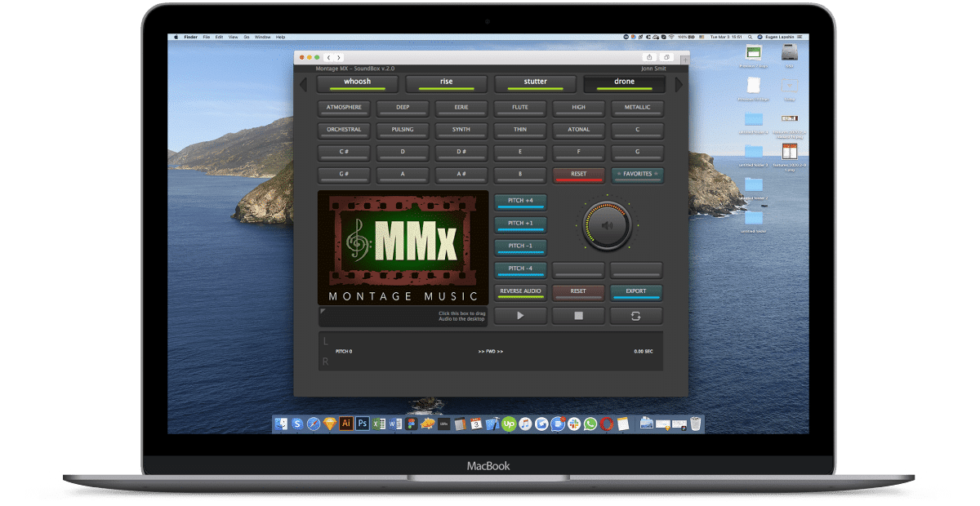Screen dimensions: 980x506
Task: Click the RESET button beside REVERSE AUDIO
Action: click(578, 292)
